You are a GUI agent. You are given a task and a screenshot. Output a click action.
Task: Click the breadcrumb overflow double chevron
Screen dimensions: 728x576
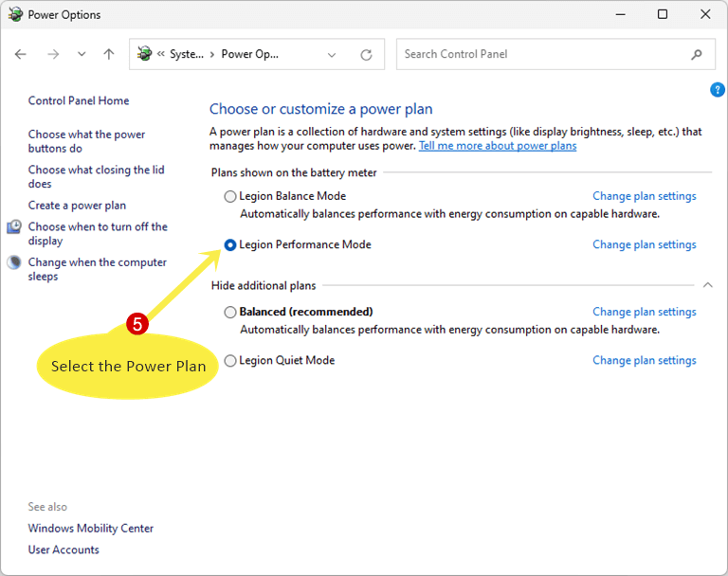coord(160,54)
